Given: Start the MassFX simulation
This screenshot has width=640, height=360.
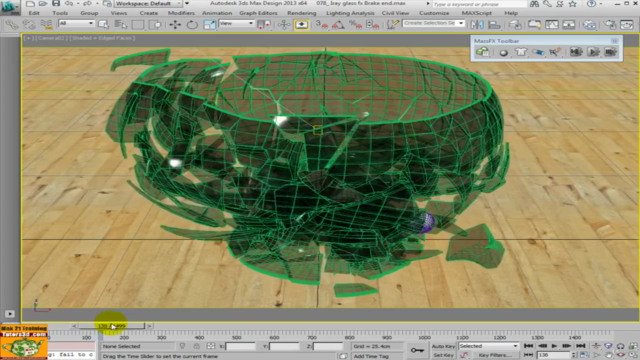Looking at the screenshot, I should (x=593, y=52).
